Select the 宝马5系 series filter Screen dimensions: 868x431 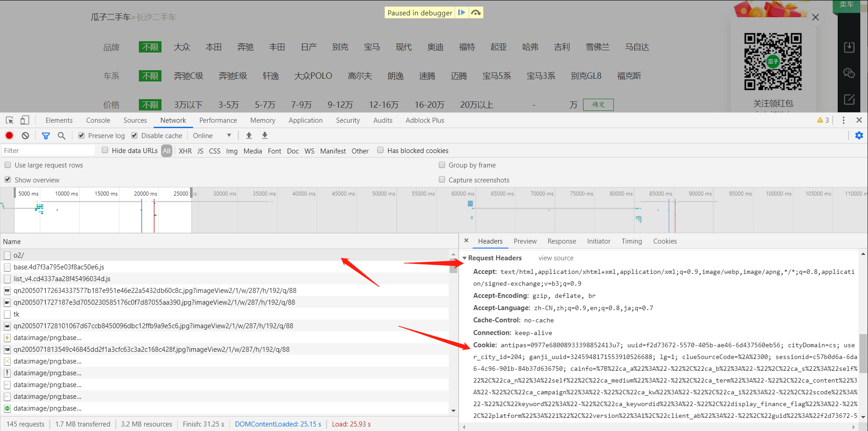[496, 76]
